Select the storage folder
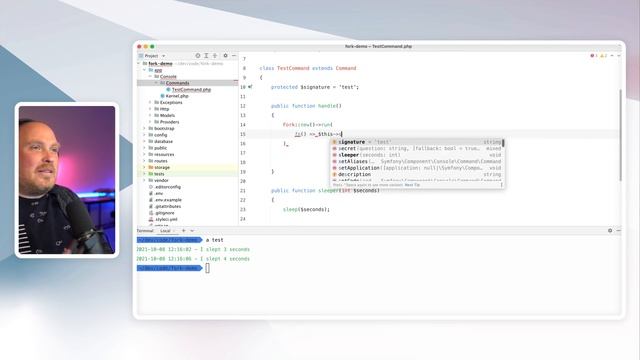Viewport: 640px width, 360px height. (162, 167)
